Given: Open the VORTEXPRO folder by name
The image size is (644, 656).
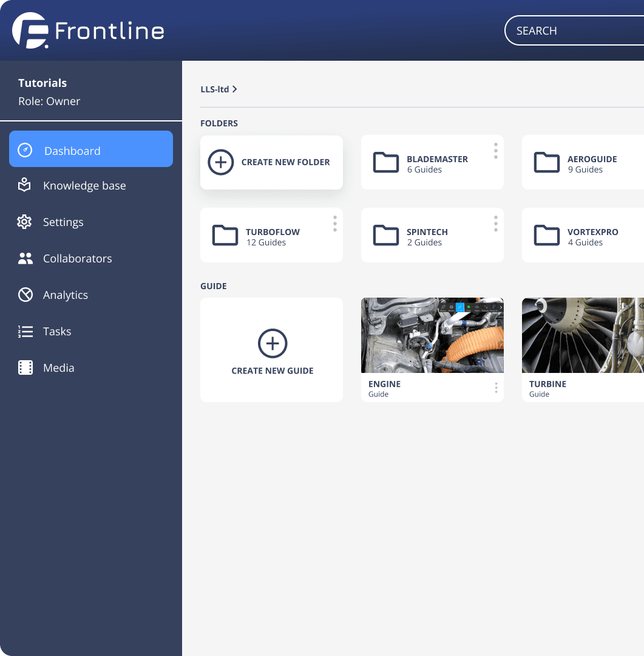Looking at the screenshot, I should [x=592, y=232].
